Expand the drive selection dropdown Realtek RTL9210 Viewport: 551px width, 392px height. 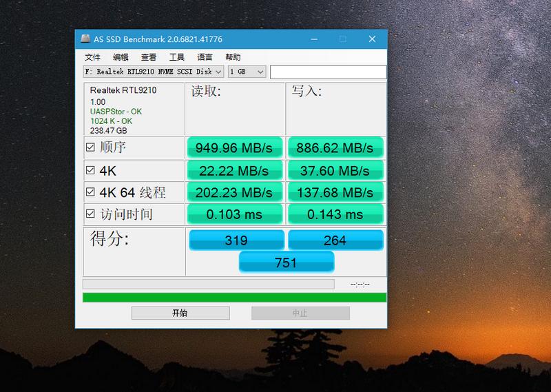(x=154, y=72)
